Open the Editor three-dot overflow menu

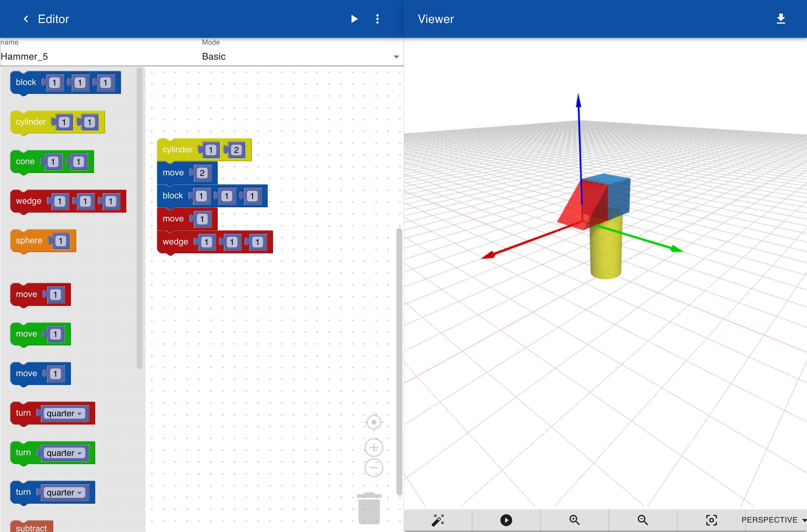377,19
